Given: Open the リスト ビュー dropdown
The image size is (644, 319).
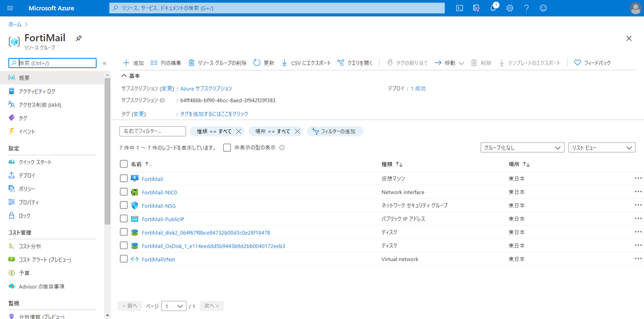Looking at the screenshot, I should 602,147.
